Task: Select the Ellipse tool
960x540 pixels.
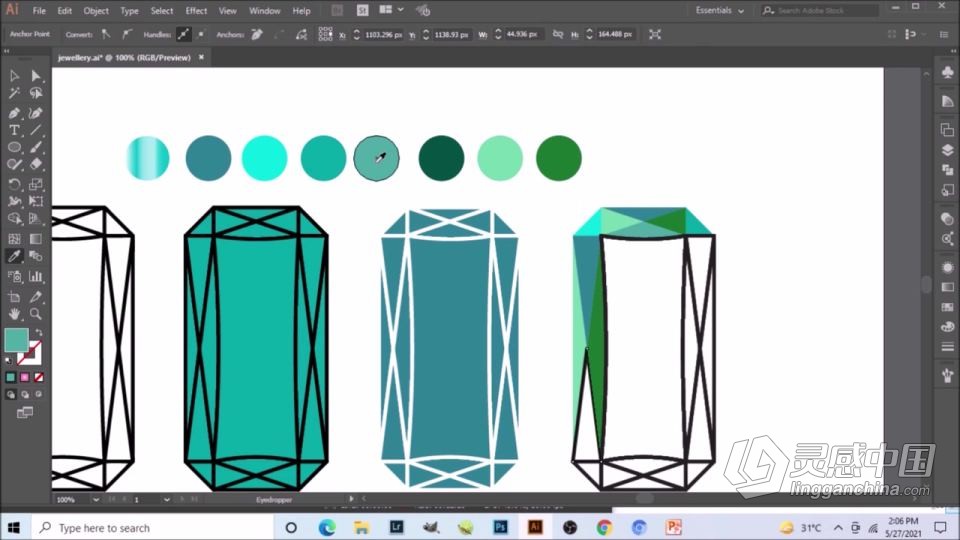Action: (14, 147)
